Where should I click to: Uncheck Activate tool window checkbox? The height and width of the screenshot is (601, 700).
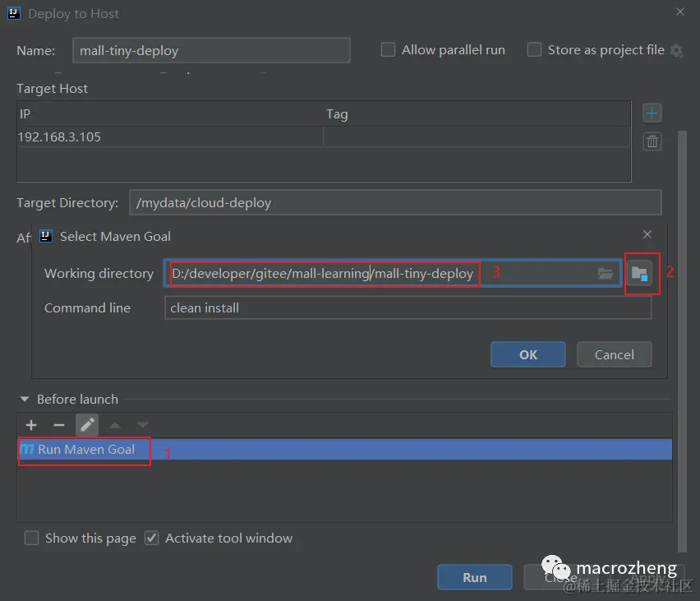pos(152,538)
